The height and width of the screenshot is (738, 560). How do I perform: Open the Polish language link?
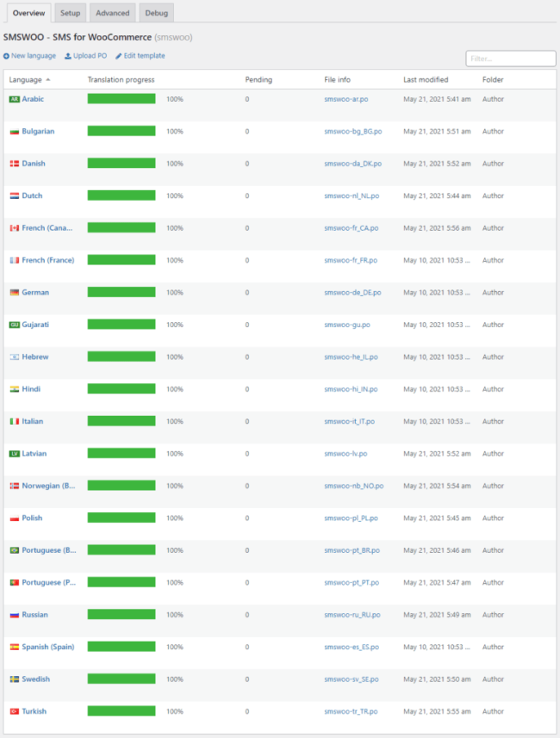(x=32, y=518)
